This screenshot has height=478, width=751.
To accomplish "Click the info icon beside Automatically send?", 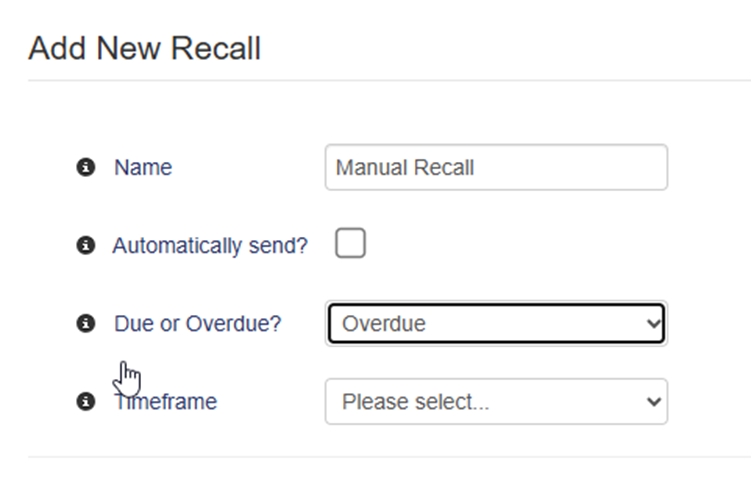I will coord(86,245).
